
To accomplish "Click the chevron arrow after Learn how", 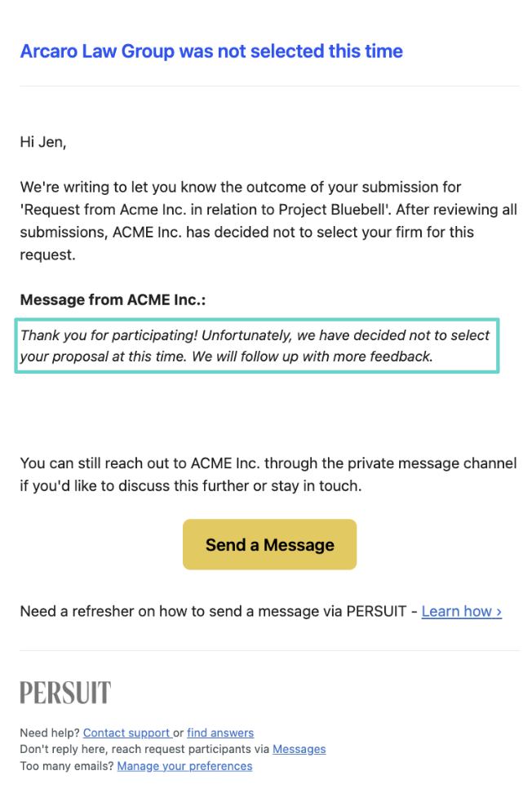I will (499, 611).
